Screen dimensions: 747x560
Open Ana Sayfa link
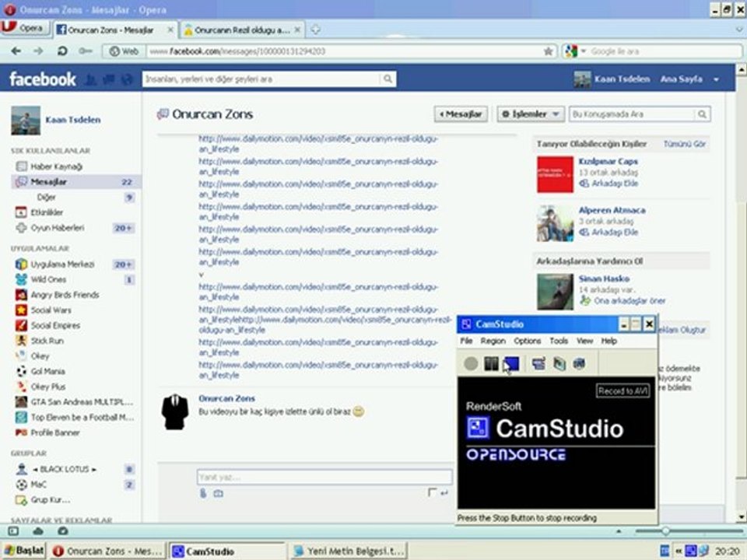682,79
